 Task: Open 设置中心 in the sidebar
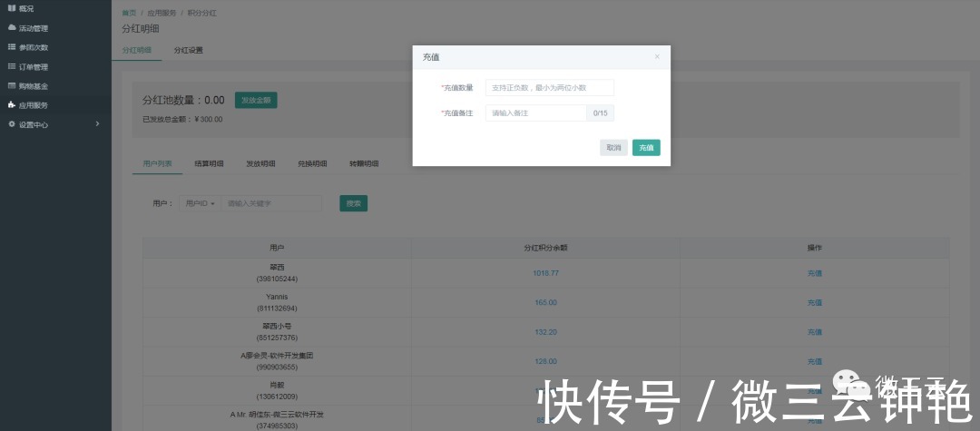click(x=34, y=125)
